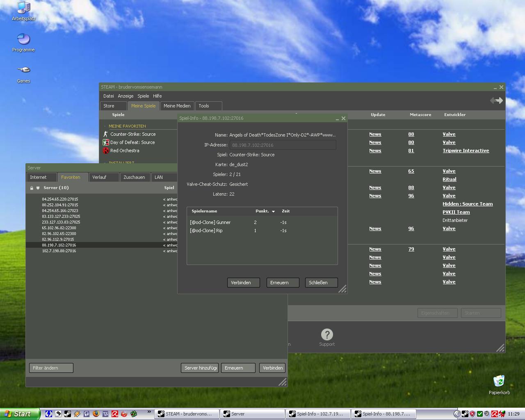Viewport: 525px width, 420px height.
Task: Open the Hilfe menu
Action: coord(157,96)
